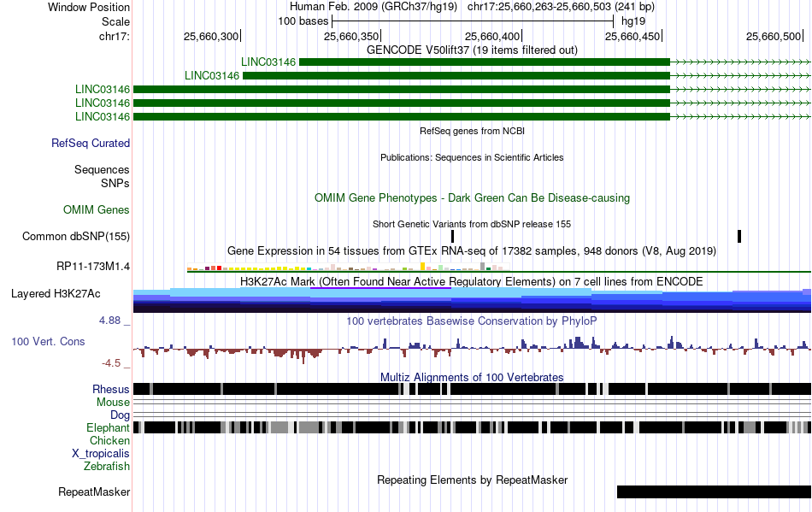
Task: Click the RP11-173M1.4 GTEx gene label
Action: [93, 267]
